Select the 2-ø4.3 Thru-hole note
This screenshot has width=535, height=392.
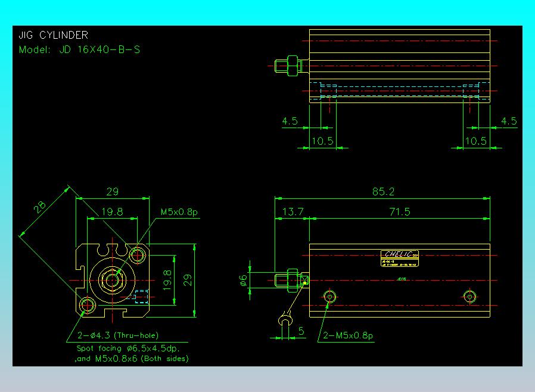point(118,335)
